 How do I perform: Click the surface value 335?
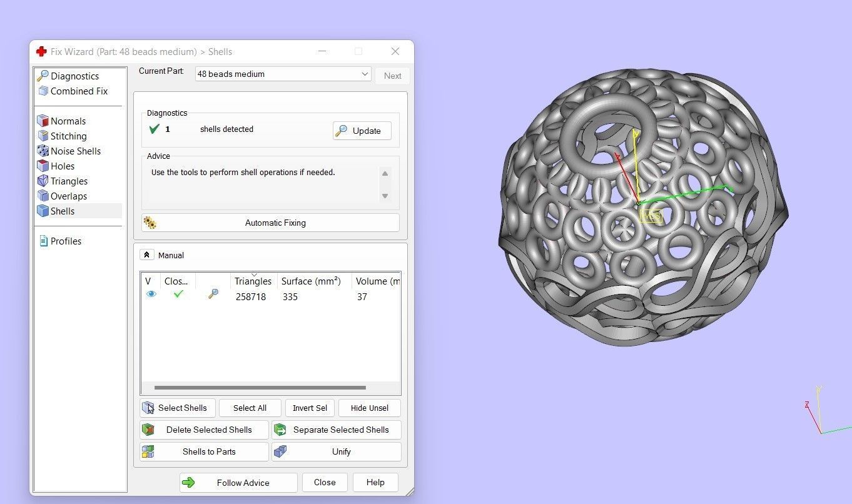(290, 296)
